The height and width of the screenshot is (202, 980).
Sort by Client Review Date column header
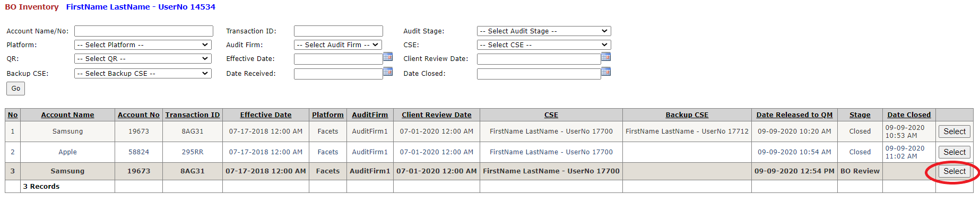pos(437,115)
